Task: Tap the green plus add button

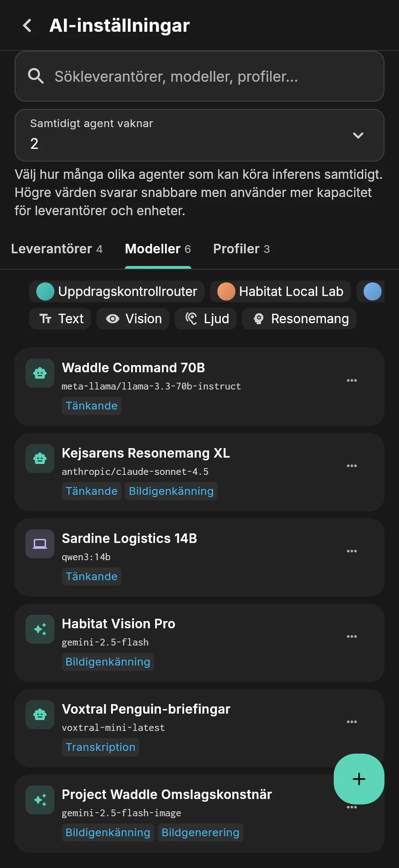Action: point(359,779)
